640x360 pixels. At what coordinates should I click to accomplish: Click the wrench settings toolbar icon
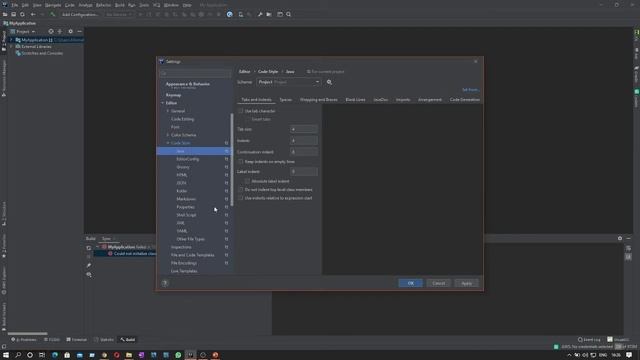260,14
